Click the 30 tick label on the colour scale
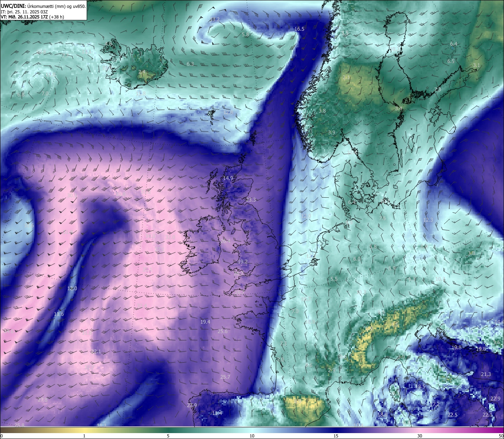 [x=420, y=436]
